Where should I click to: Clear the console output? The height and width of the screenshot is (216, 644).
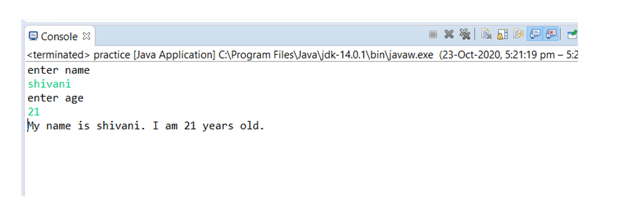click(x=486, y=34)
